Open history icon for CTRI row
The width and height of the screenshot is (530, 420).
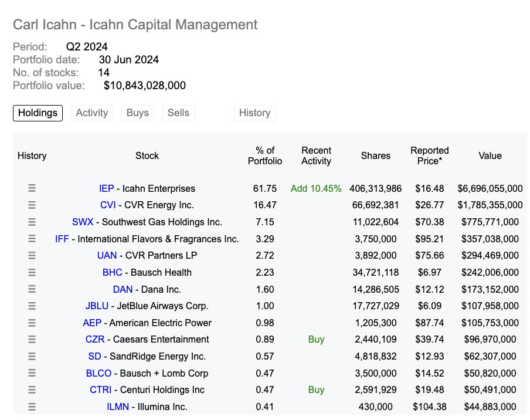[x=32, y=389]
